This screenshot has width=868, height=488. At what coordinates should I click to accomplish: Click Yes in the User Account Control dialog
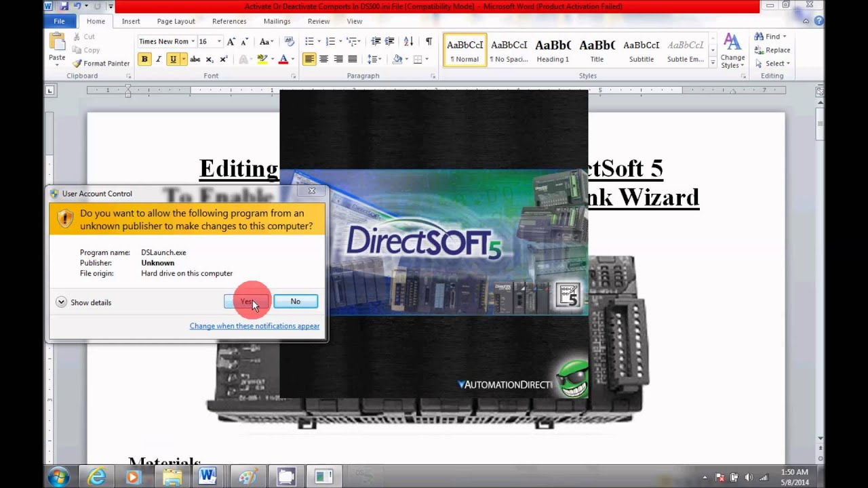tap(246, 302)
